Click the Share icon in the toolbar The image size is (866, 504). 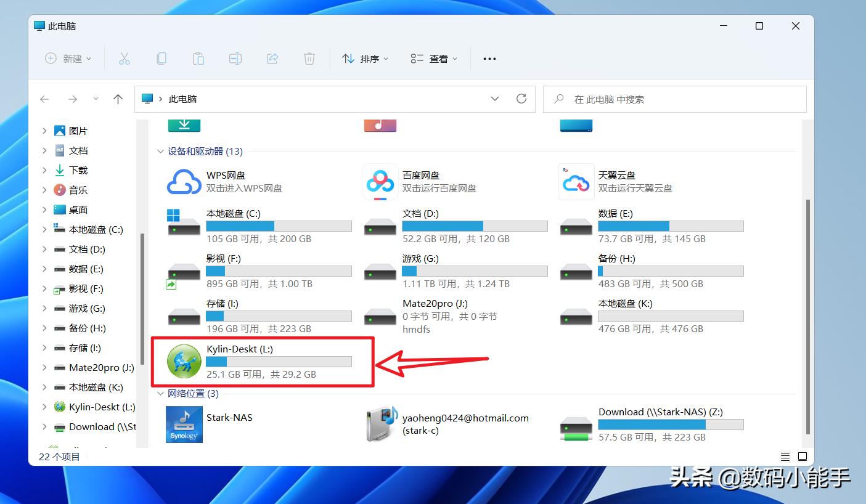coord(272,58)
